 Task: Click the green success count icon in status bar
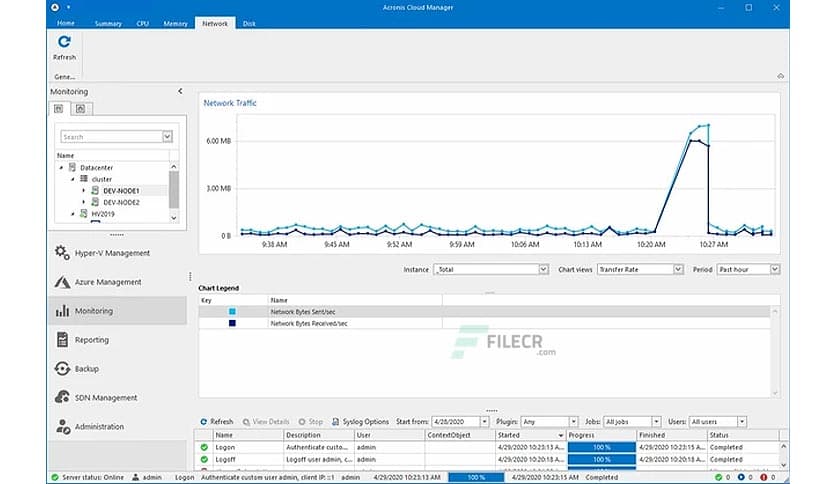[719, 477]
